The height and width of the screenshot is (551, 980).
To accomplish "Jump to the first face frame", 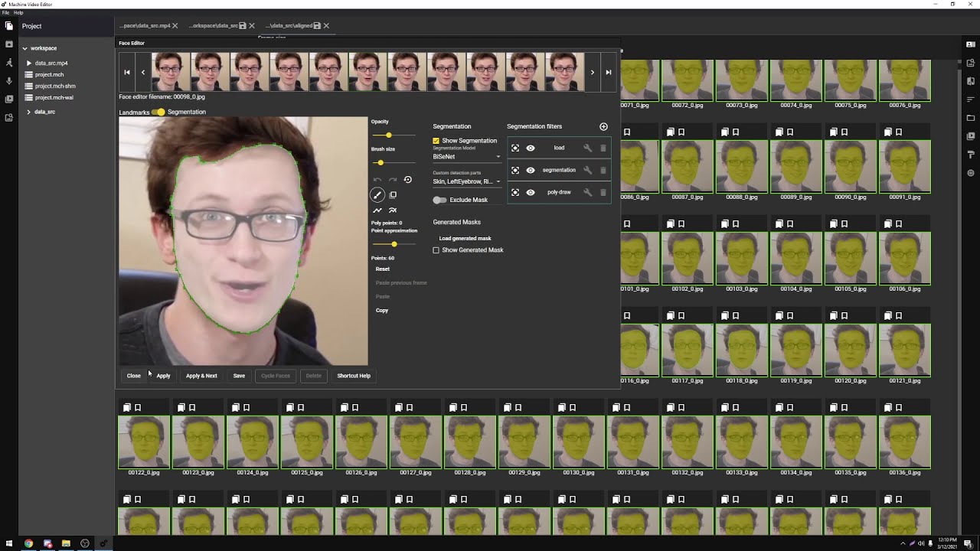I will tap(127, 72).
